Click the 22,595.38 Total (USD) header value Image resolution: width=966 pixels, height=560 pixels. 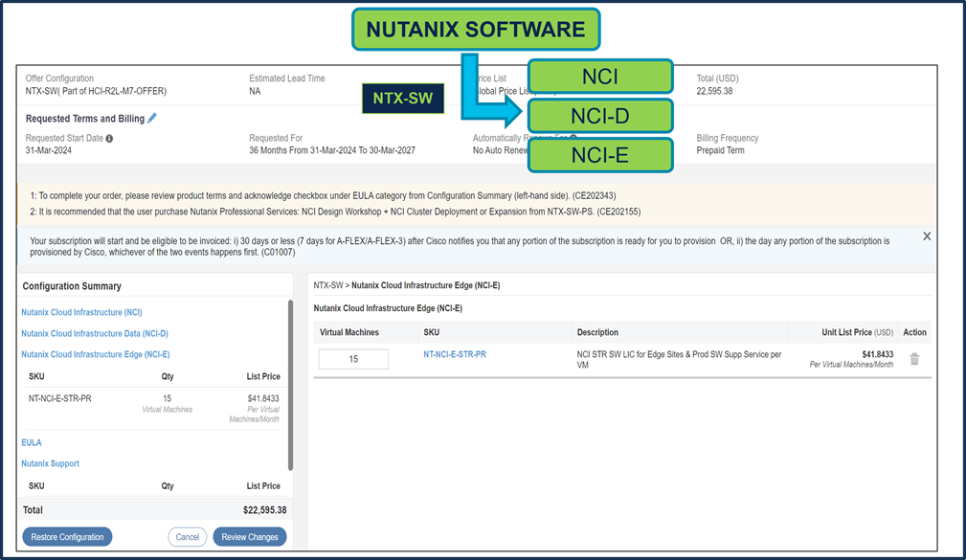[714, 91]
